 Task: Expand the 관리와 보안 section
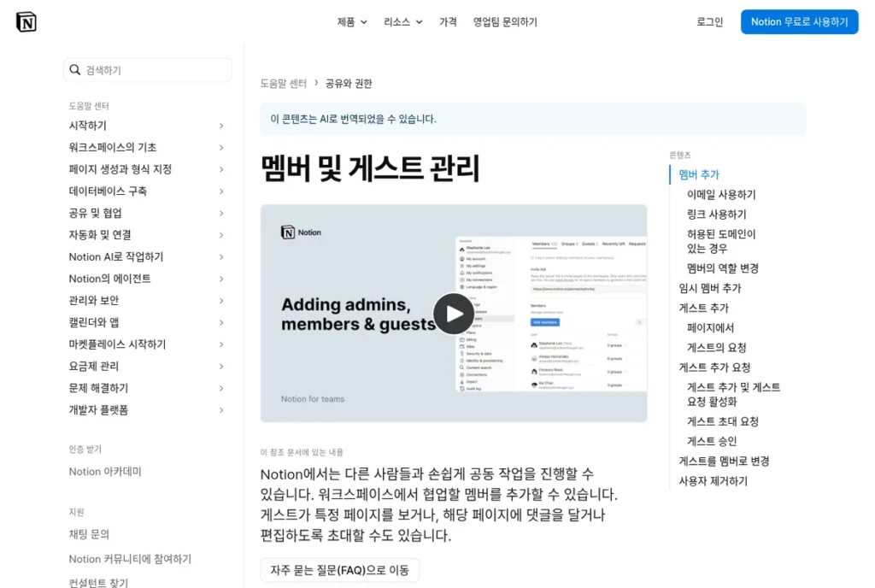tap(146, 300)
